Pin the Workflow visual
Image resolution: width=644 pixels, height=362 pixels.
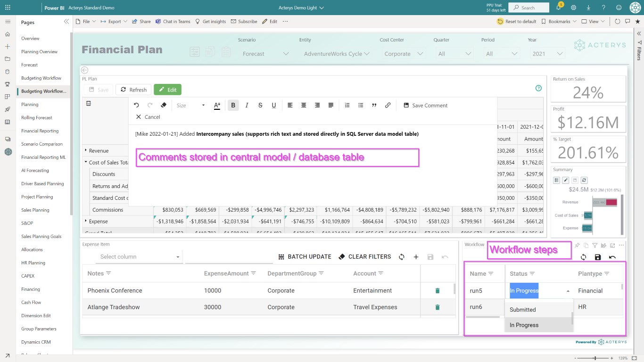577,245
